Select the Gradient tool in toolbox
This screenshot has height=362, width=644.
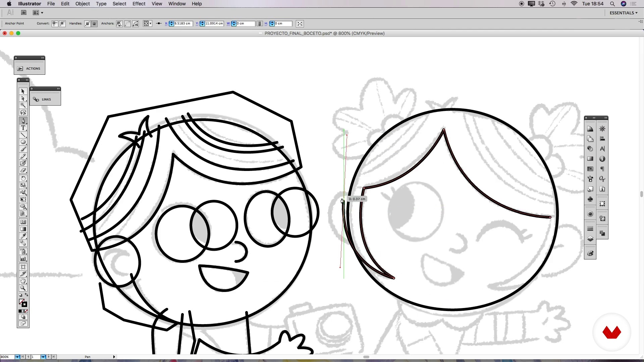click(23, 229)
